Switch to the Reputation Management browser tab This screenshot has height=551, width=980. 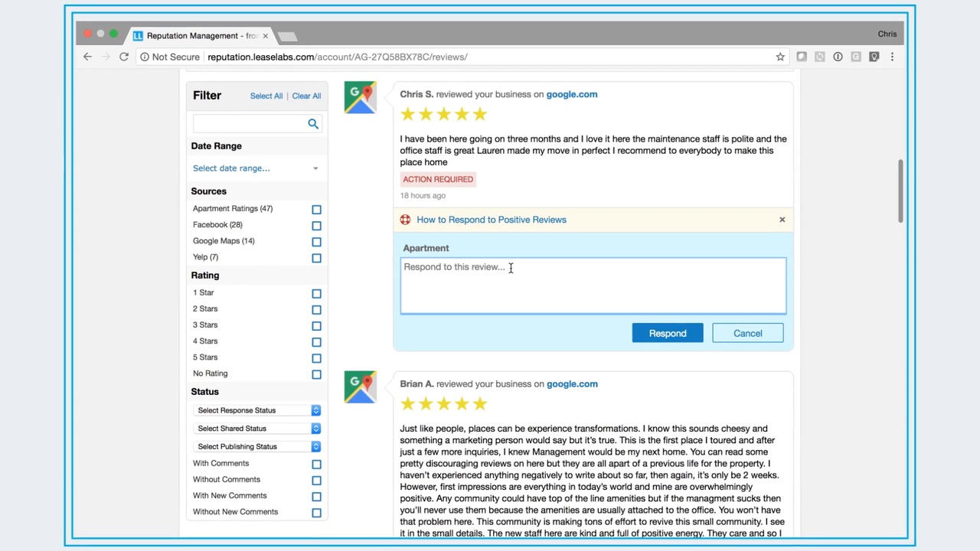195,35
